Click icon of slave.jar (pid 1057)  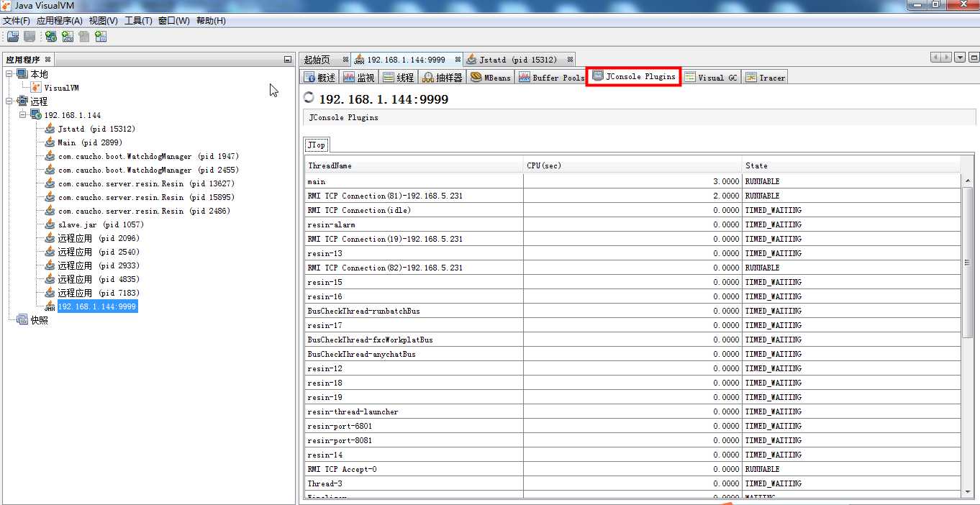tap(50, 224)
